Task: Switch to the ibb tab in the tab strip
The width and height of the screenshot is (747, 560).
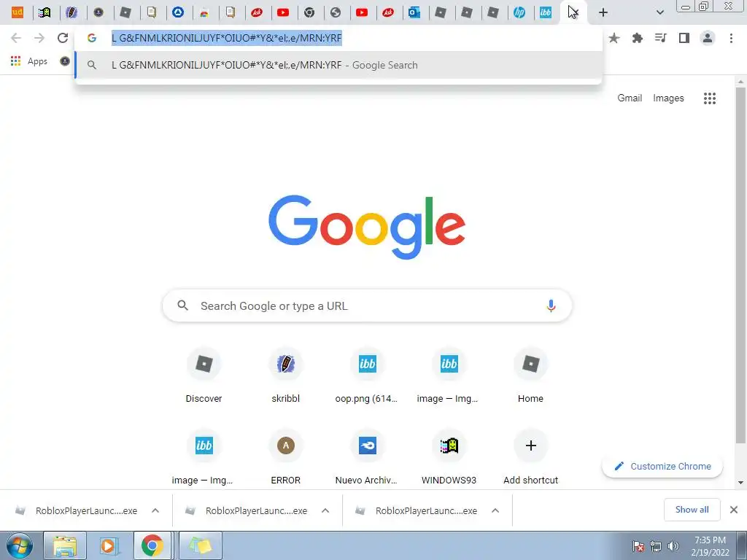Action: click(546, 12)
